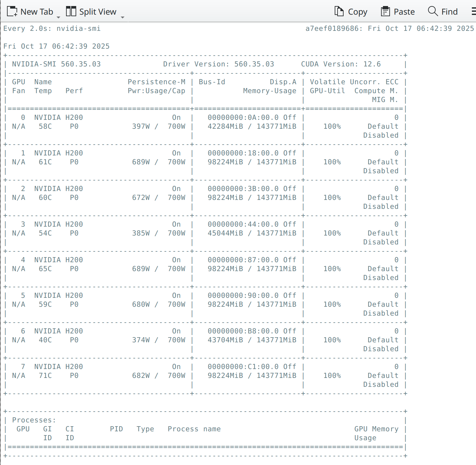This screenshot has width=476, height=465.
Task: Click the hostname 'a7eef0189686:' text
Action: pyautogui.click(x=334, y=29)
